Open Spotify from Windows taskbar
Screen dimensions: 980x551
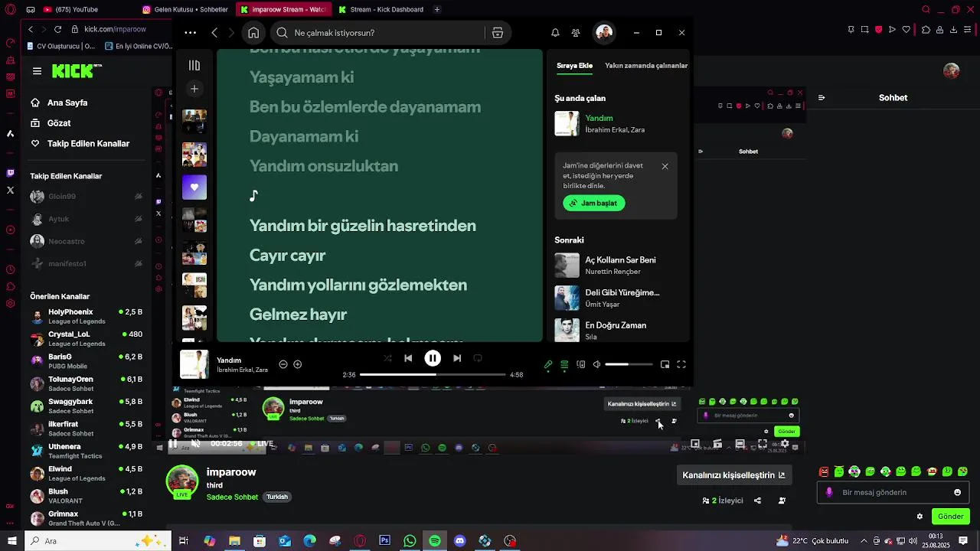[435, 541]
